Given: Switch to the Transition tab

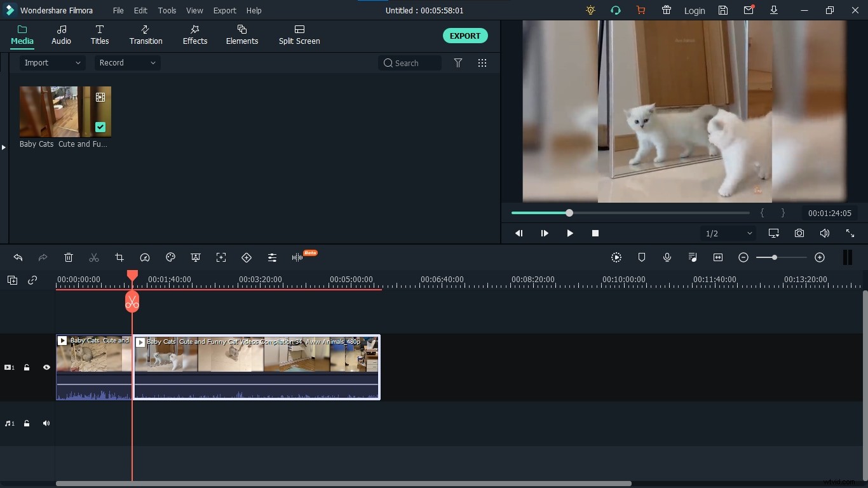Looking at the screenshot, I should pyautogui.click(x=146, y=35).
